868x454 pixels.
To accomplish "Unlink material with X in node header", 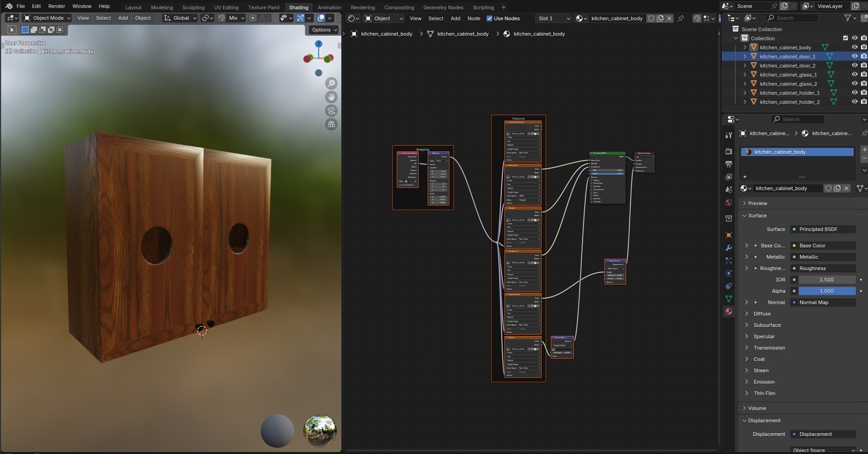I will click(x=669, y=19).
